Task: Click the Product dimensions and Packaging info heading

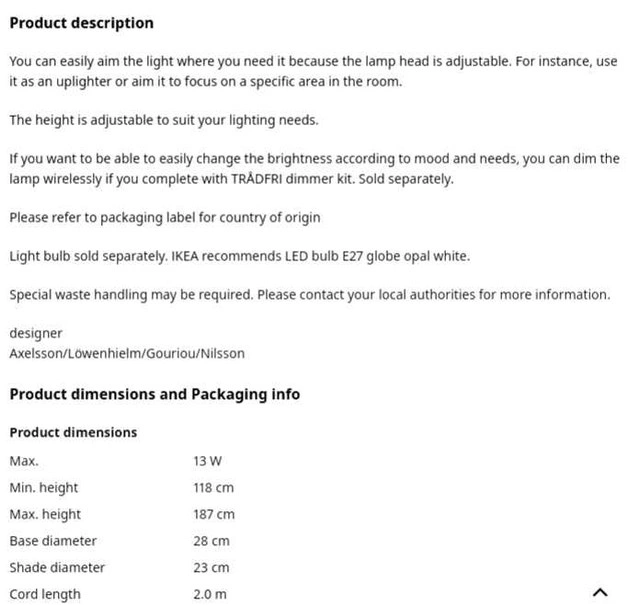Action: (x=154, y=394)
